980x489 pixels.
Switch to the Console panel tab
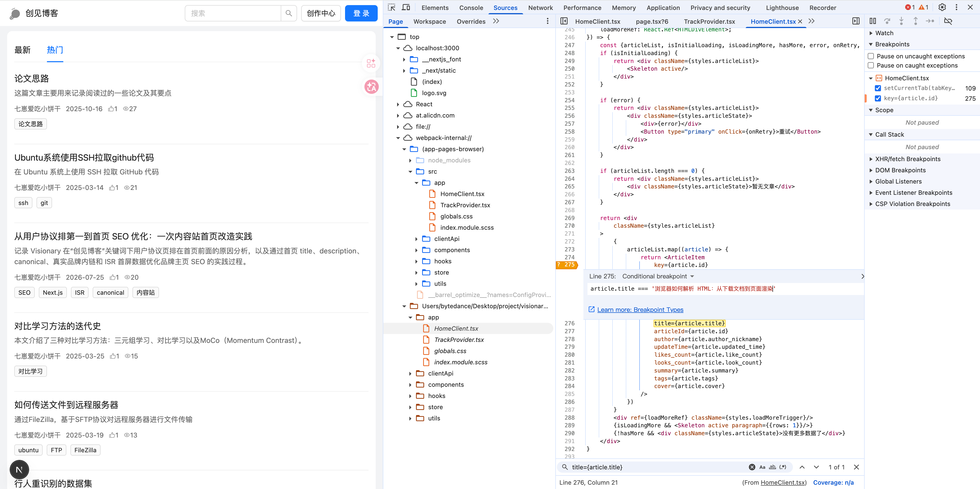point(471,8)
